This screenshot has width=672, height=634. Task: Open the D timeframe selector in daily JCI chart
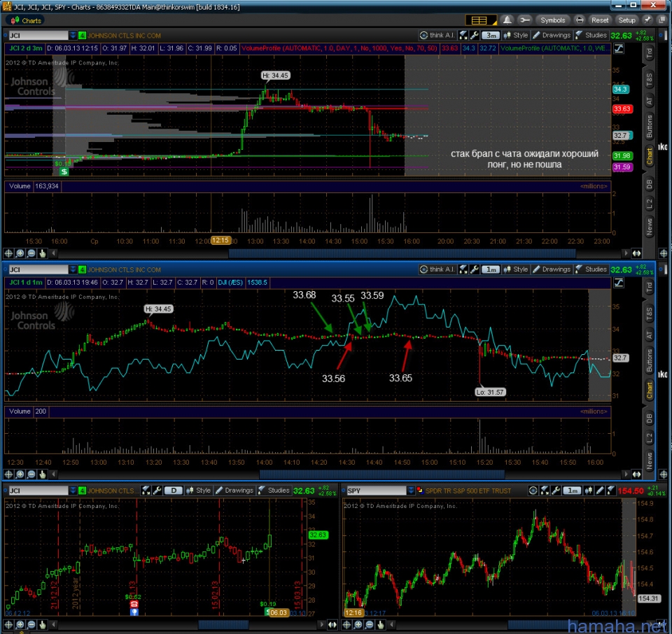(x=174, y=491)
